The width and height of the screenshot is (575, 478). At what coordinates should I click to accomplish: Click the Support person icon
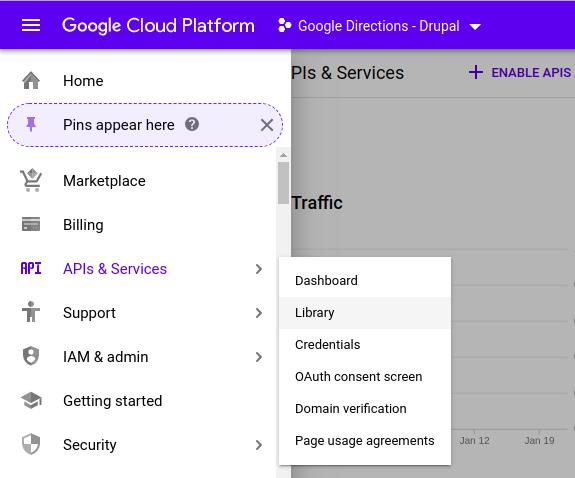[31, 312]
